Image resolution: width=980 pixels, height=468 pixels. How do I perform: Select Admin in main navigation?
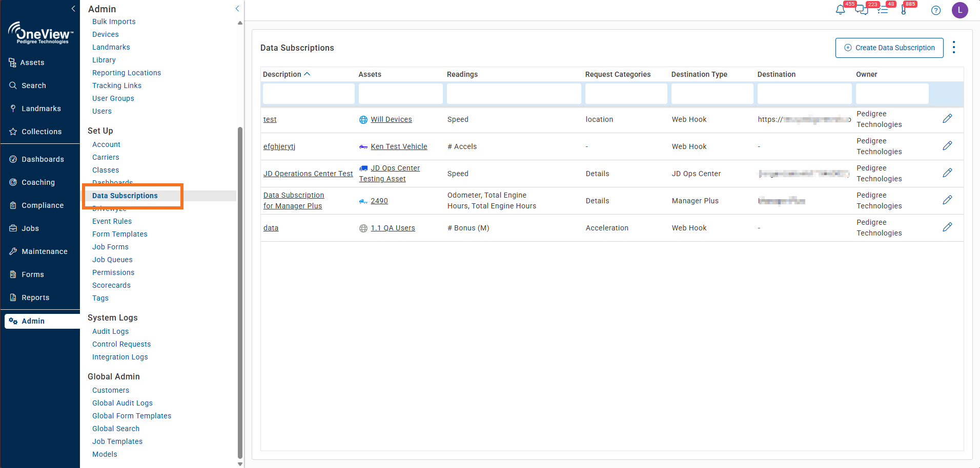point(42,321)
